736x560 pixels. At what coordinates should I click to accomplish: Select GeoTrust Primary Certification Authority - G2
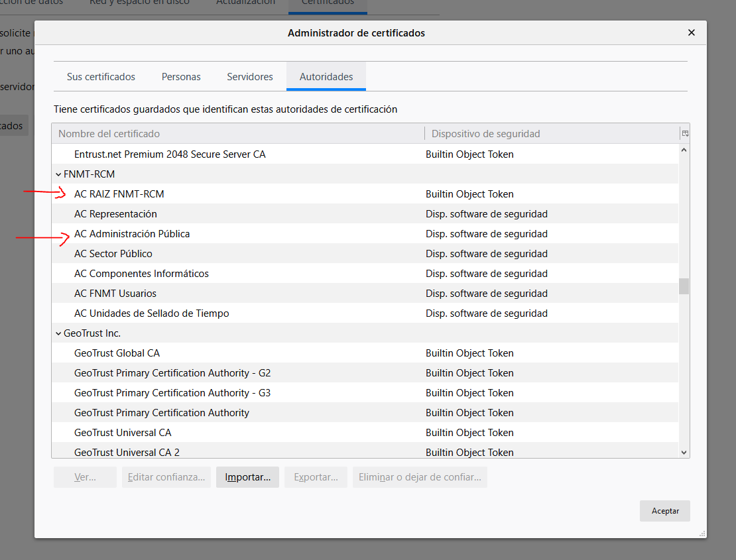pos(365,373)
